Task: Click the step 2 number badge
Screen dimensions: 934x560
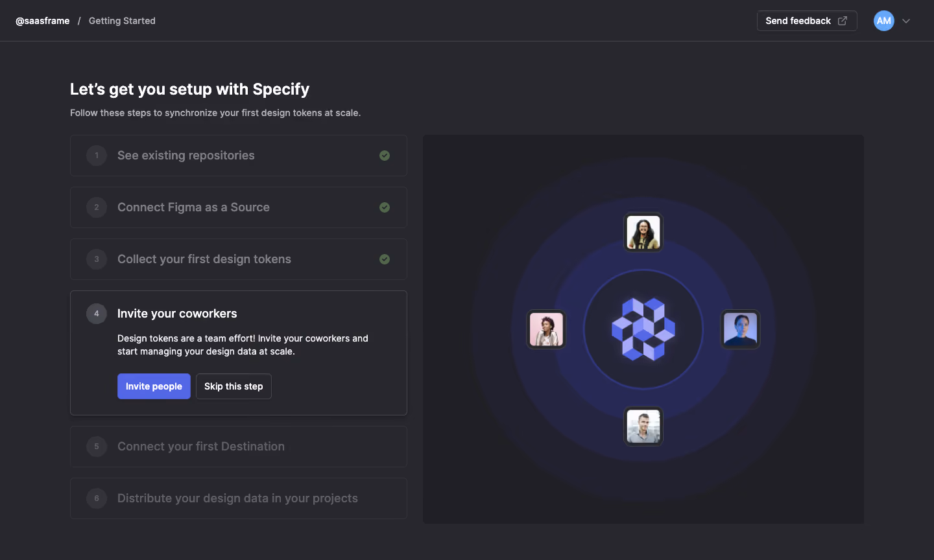Action: [x=97, y=207]
